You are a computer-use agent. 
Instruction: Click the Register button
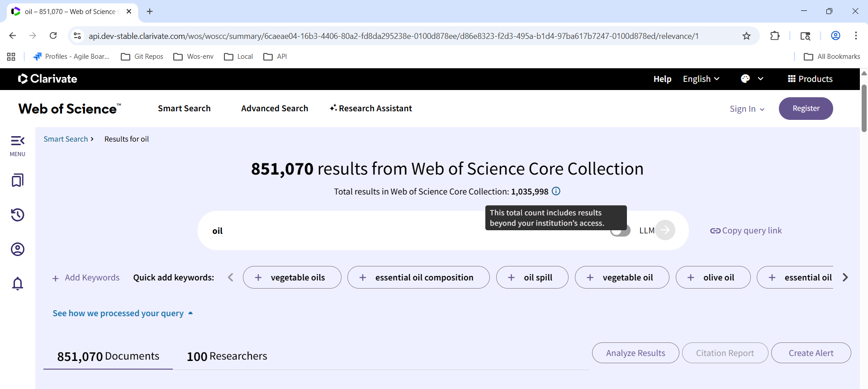click(806, 109)
